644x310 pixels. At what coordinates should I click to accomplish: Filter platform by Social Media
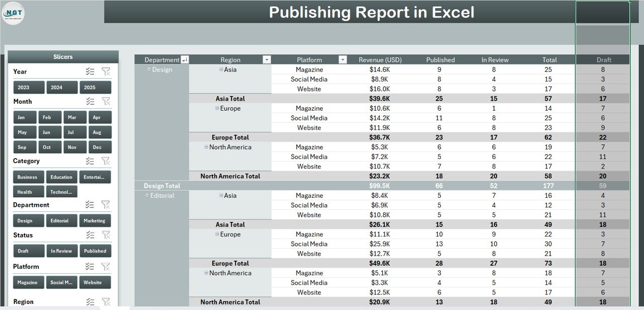pyautogui.click(x=62, y=282)
